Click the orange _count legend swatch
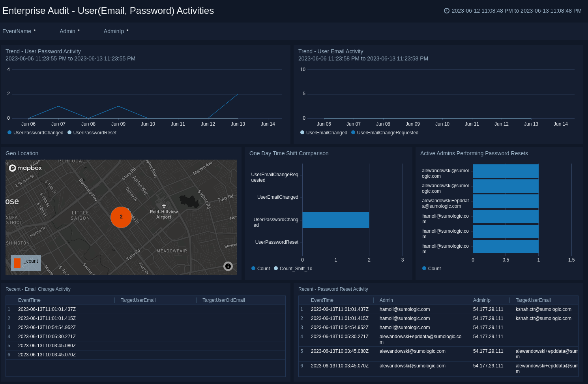Image resolution: width=588 pixels, height=384 pixels. pos(17,263)
